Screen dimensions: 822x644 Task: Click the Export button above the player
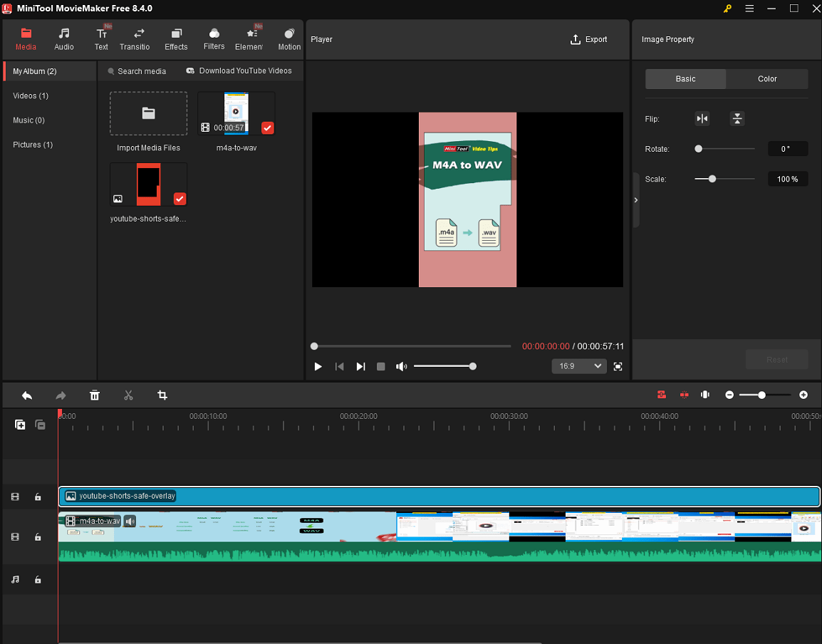click(x=588, y=40)
